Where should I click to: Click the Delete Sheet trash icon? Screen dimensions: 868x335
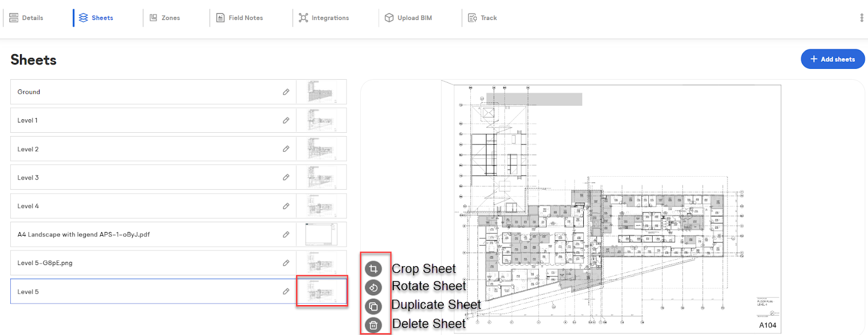click(x=373, y=325)
